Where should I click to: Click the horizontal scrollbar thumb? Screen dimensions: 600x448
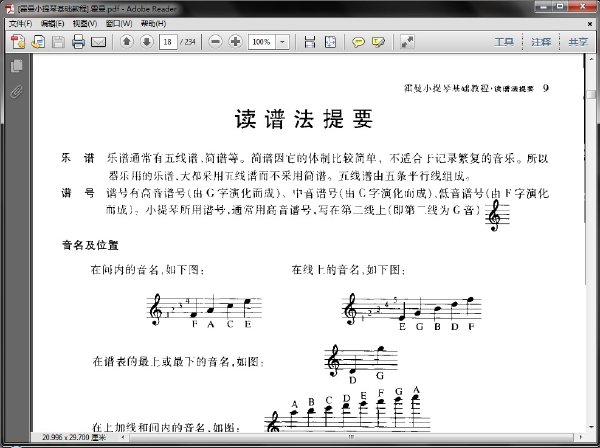[x=351, y=437]
